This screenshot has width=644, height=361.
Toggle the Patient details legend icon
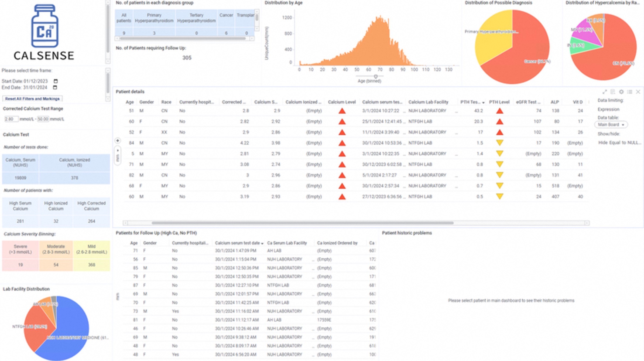point(630,92)
